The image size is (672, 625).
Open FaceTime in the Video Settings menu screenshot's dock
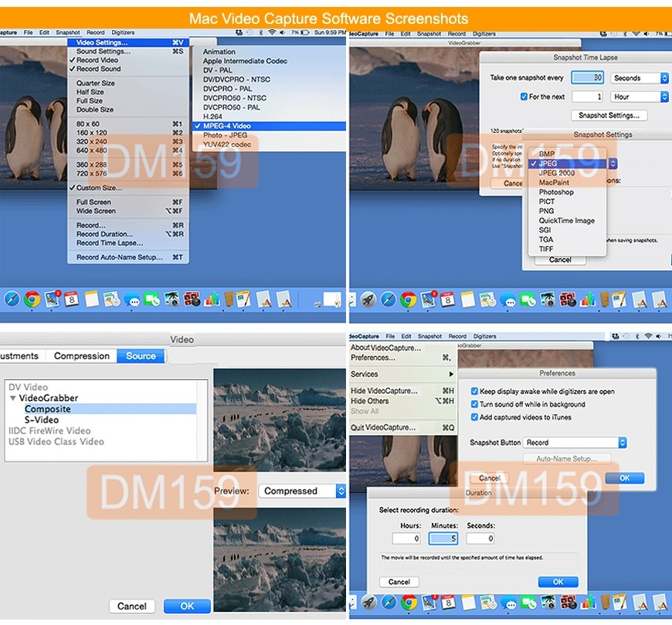point(151,299)
